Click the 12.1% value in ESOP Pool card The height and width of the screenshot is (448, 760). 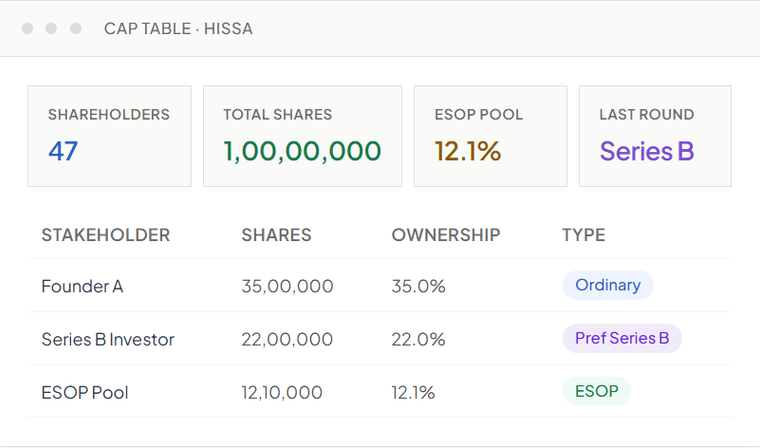(468, 151)
